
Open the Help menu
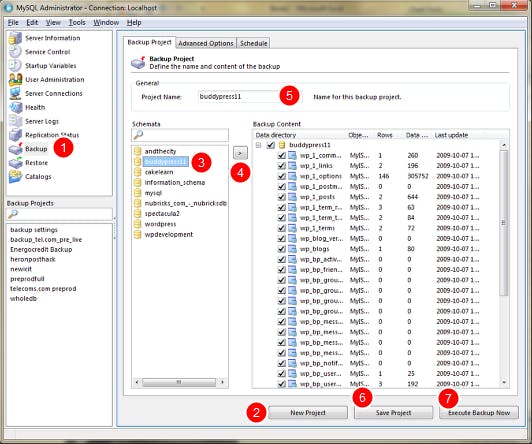(x=134, y=23)
